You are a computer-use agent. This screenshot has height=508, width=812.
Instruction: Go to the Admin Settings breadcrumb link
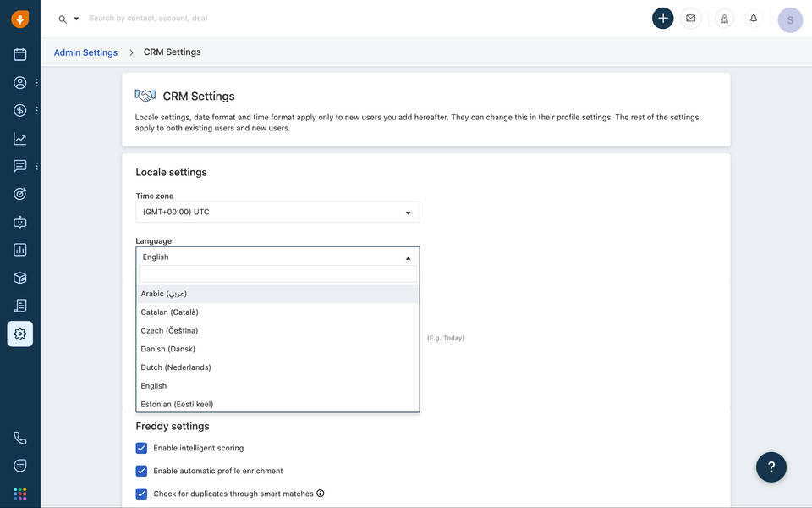point(85,52)
